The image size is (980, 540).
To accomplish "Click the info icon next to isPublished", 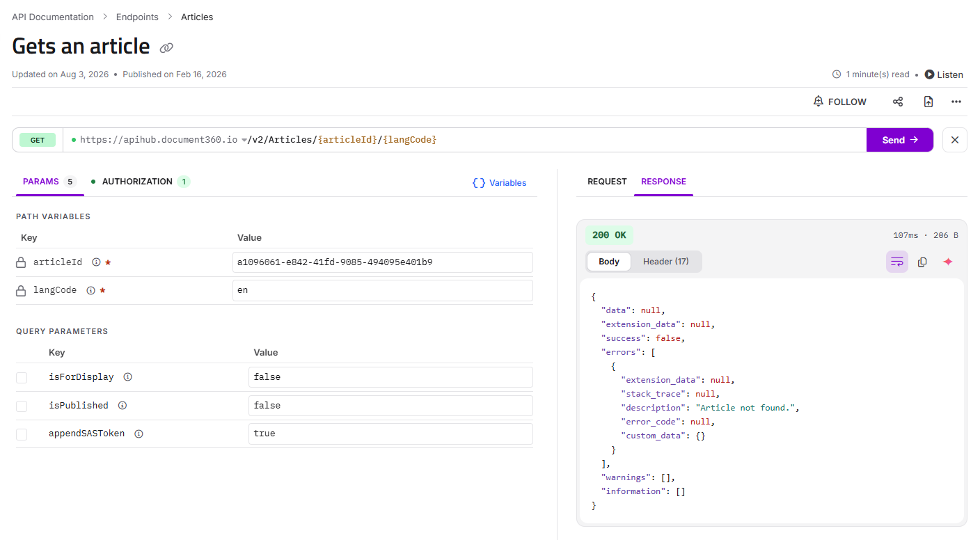I will (x=122, y=405).
